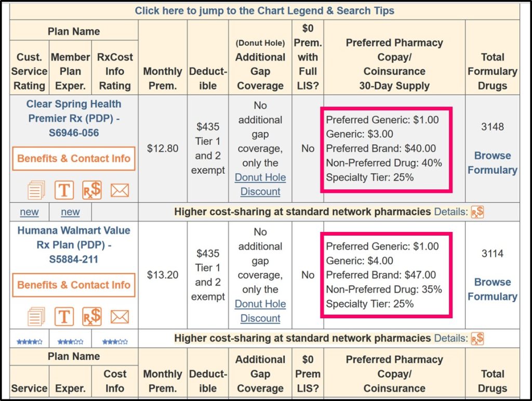Click Clear Spring Health's 'T' text icon

click(x=63, y=190)
